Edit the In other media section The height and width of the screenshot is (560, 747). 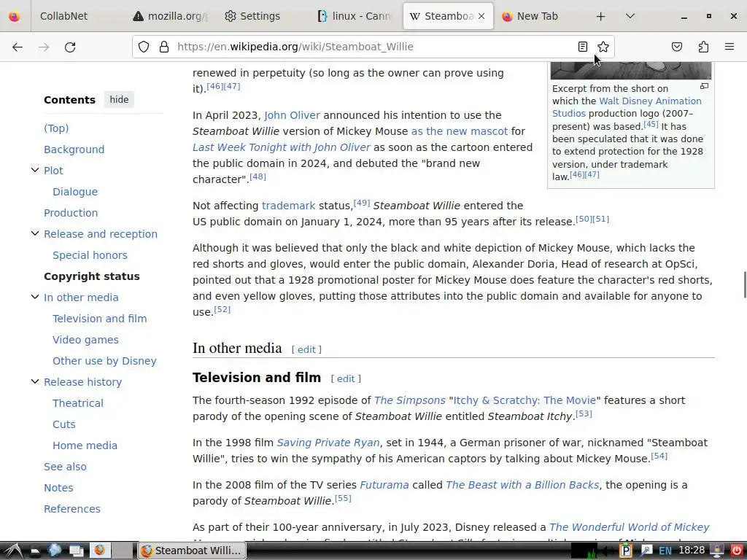tap(306, 349)
